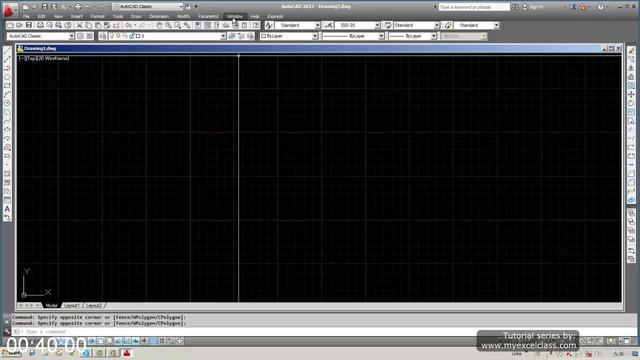This screenshot has width=640, height=360.
Task: Activate Zoom Realtime tool
Action: tap(168, 25)
